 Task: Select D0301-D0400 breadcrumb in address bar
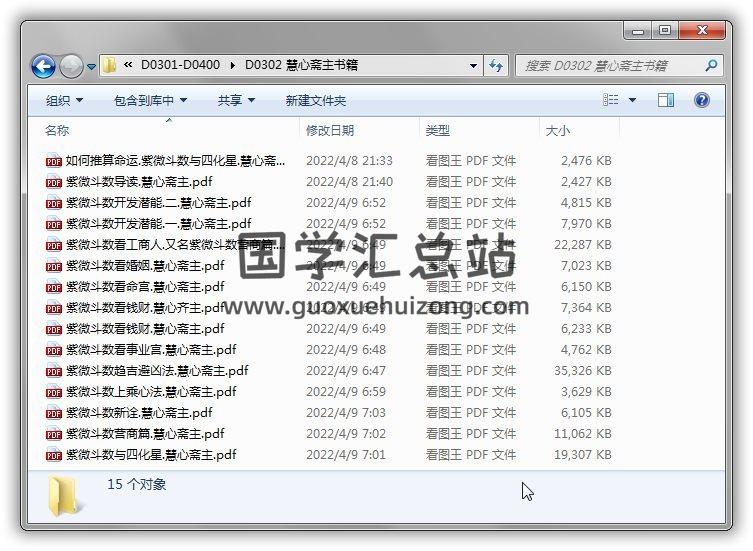pyautogui.click(x=180, y=65)
